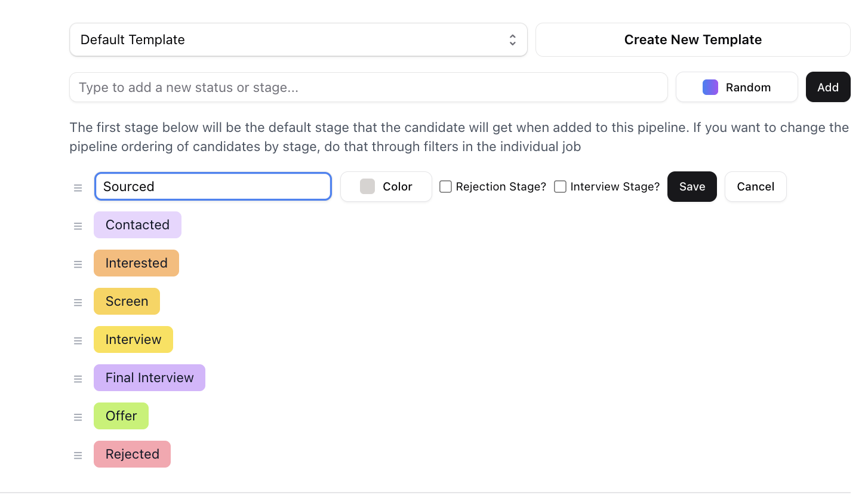868x504 pixels.
Task: Open the Default Template dropdown
Action: (298, 40)
